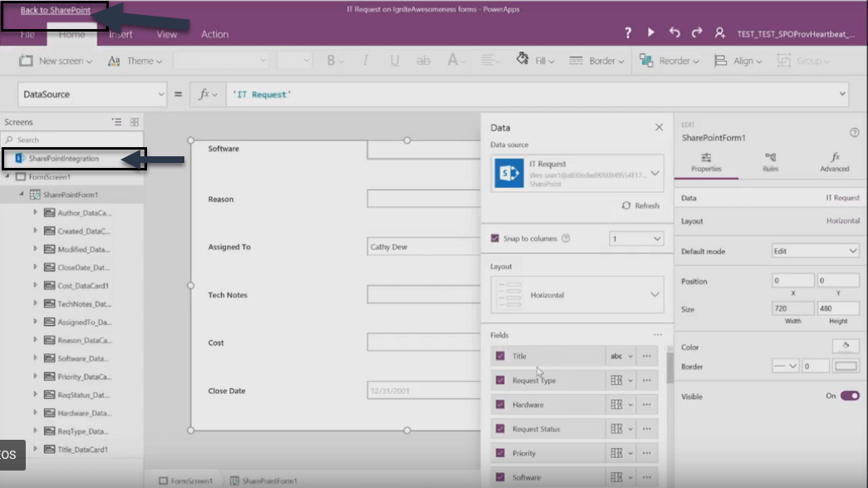Toggle the Visible switch off

[x=850, y=396]
